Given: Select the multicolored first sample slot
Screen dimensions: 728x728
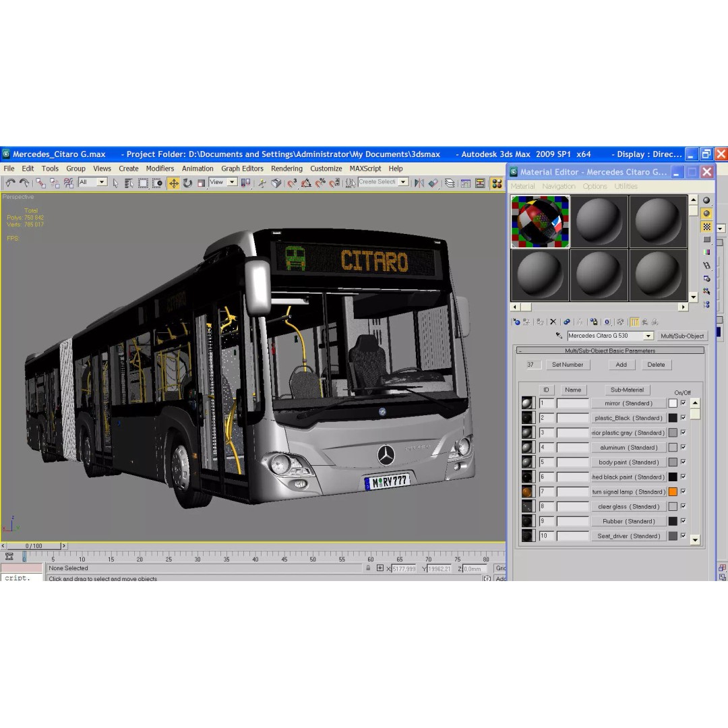Looking at the screenshot, I should pyautogui.click(x=540, y=222).
